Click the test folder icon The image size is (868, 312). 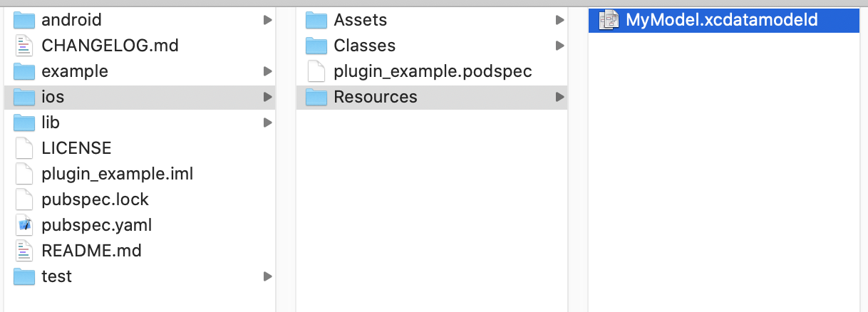tap(24, 276)
